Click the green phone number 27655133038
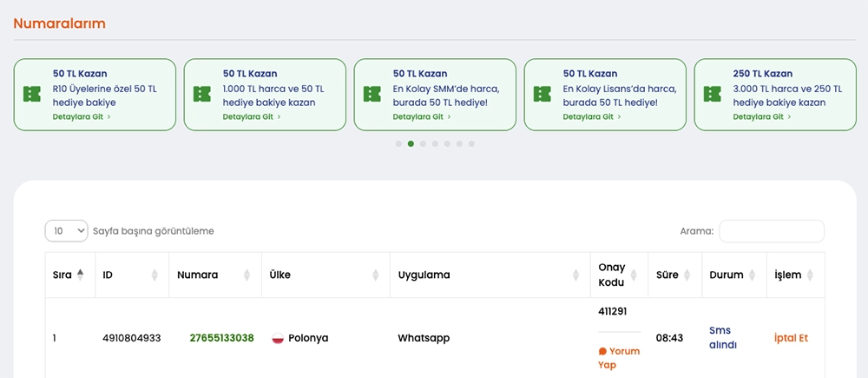868x378 pixels. 221,338
